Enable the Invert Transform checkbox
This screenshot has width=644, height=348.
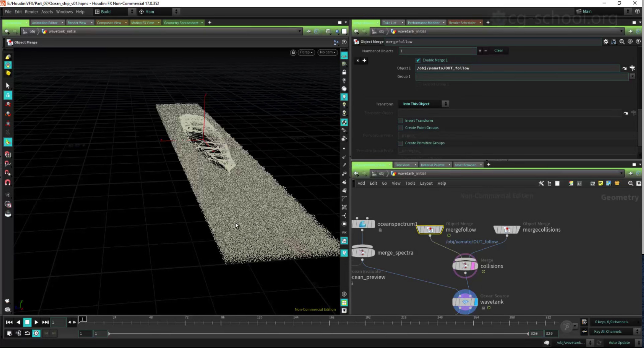pyautogui.click(x=401, y=121)
